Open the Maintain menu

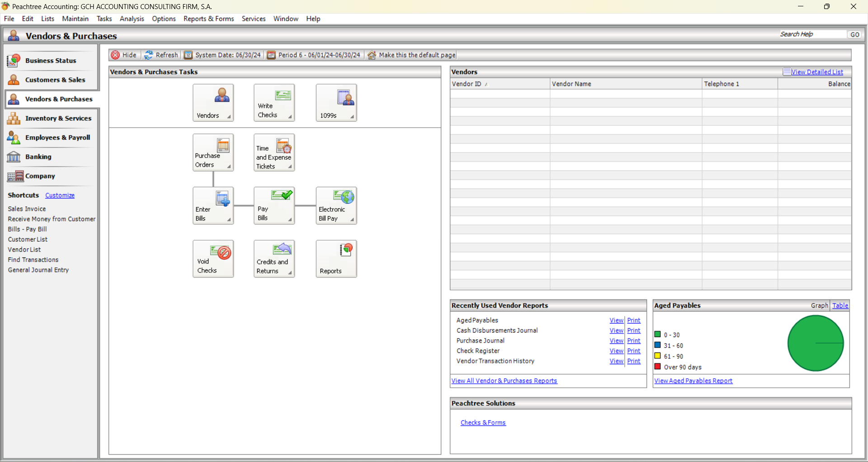(x=75, y=19)
